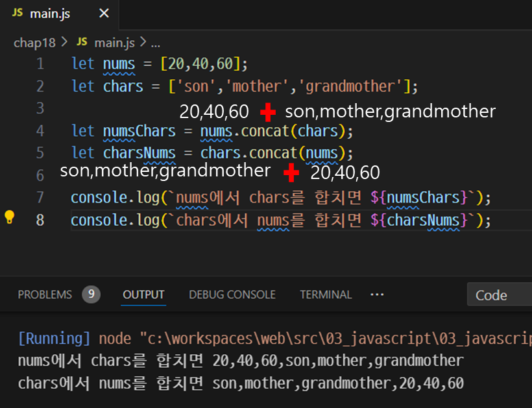Open the Code output channel dropdown

tap(500, 294)
